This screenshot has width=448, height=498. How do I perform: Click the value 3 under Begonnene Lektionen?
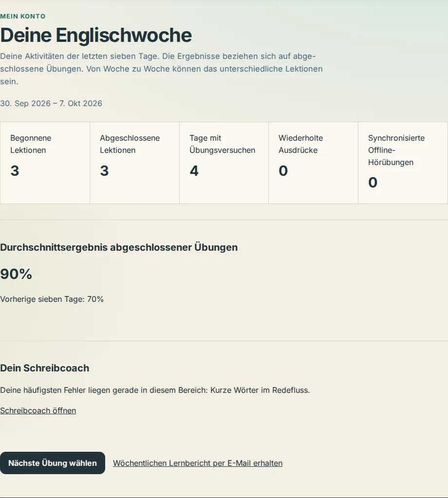(x=15, y=171)
